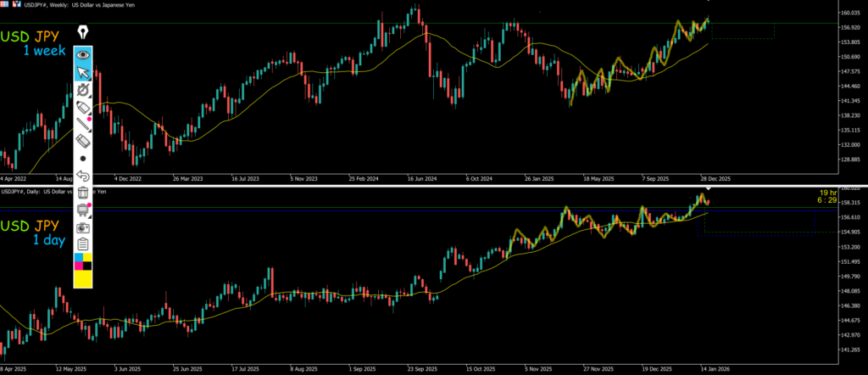Click the black dot brush size button
This screenshot has height=375, width=868.
pos(83,159)
